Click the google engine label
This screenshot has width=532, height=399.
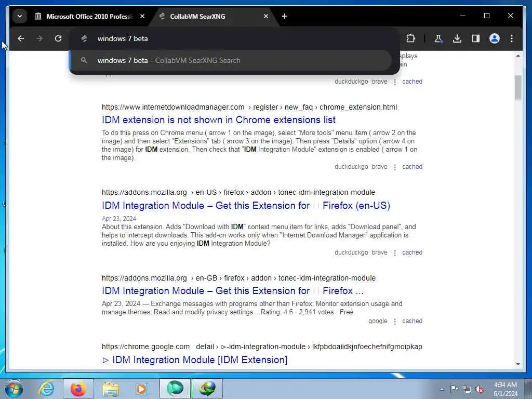pyautogui.click(x=378, y=321)
